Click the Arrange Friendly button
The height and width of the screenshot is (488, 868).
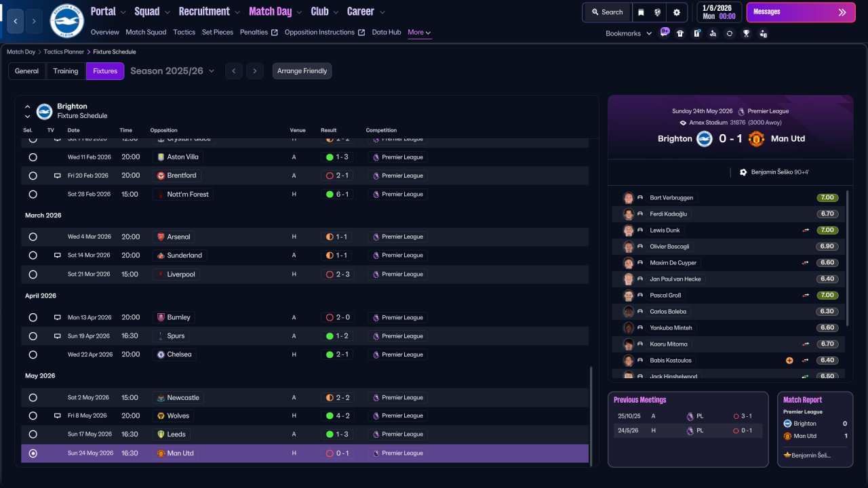click(302, 71)
